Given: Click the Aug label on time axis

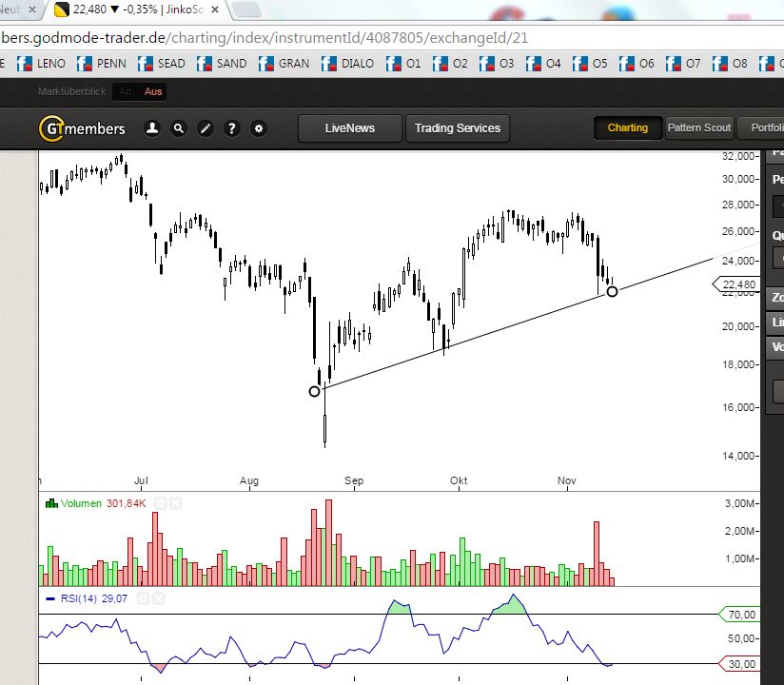Looking at the screenshot, I should [249, 480].
